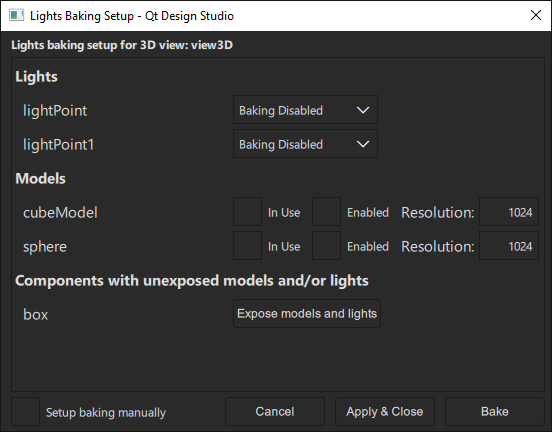The width and height of the screenshot is (552, 432).
Task: Click the cubeModel label
Action: 60,213
